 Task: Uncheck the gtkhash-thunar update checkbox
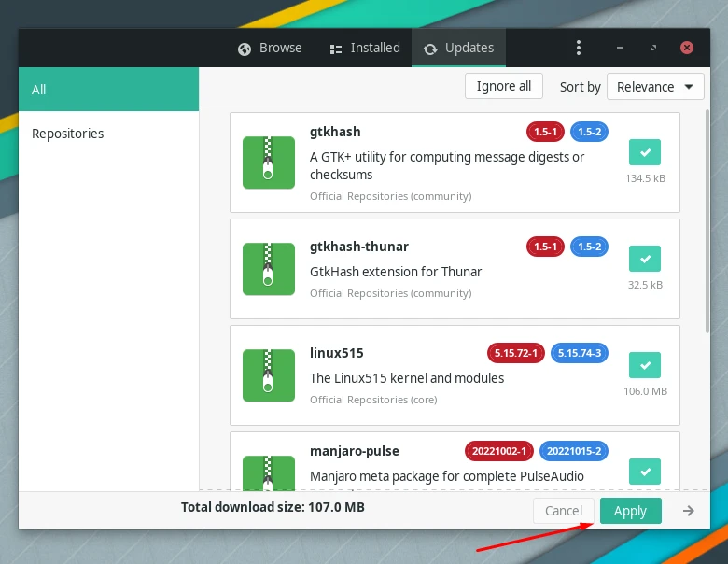click(645, 259)
